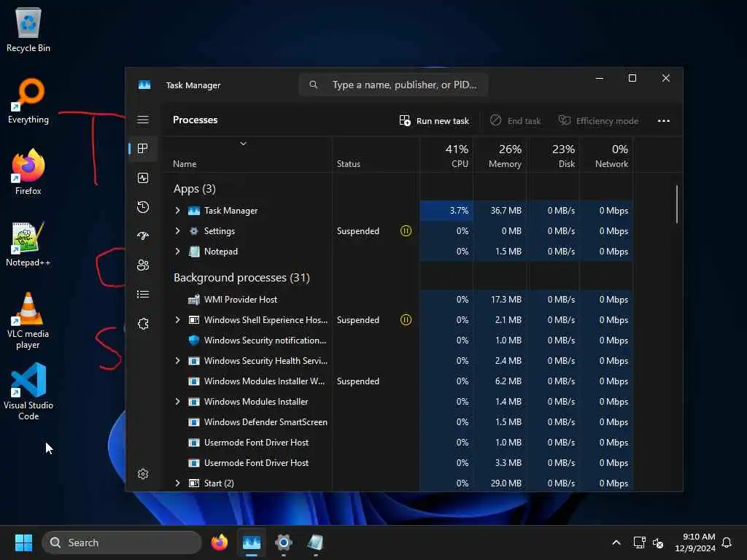
Task: Select the Notepad++ desktop shortcut
Action: click(28, 244)
